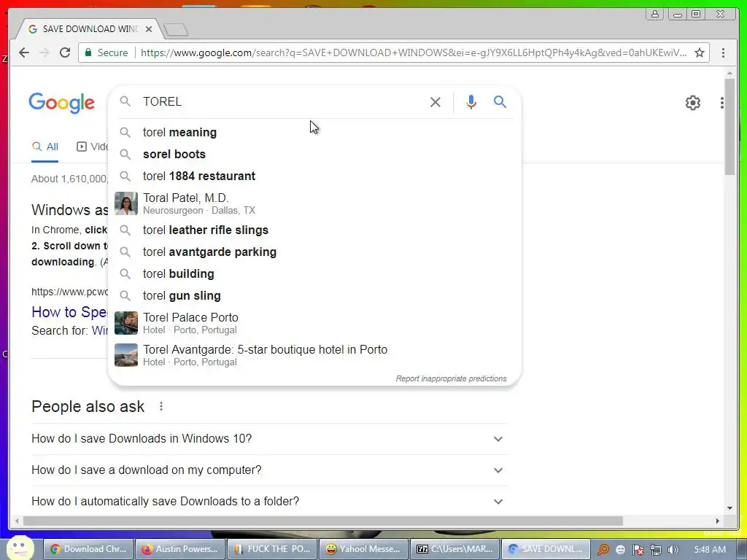This screenshot has height=560, width=747.
Task: Expand automatically save Downloads to a folder question
Action: tap(270, 502)
